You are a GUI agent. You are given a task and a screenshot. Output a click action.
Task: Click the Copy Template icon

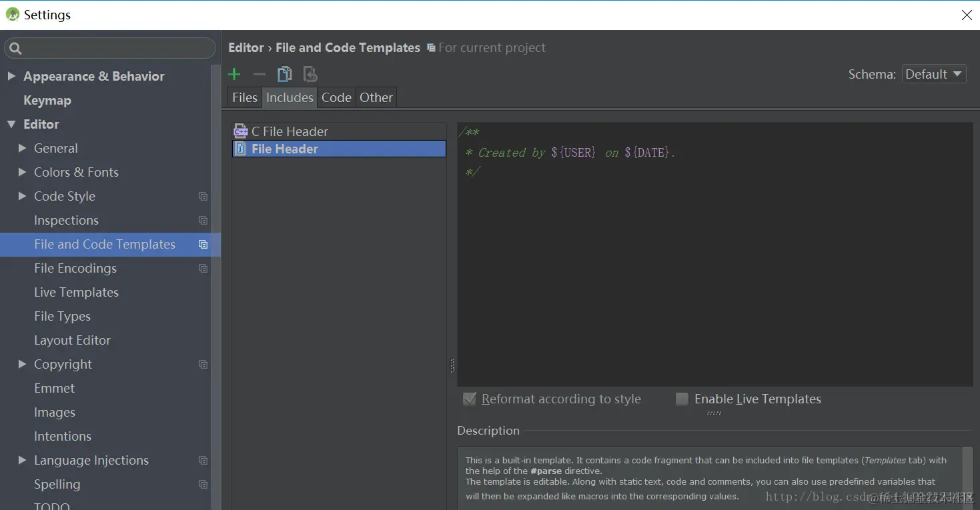point(285,74)
